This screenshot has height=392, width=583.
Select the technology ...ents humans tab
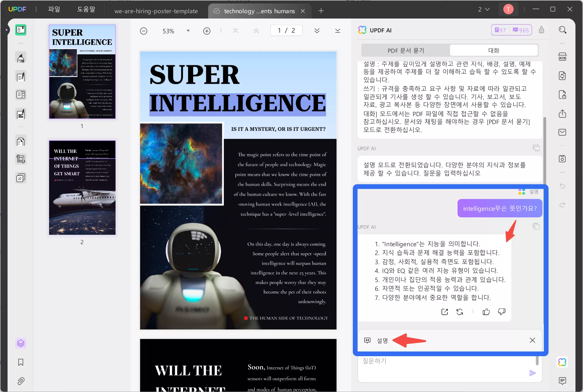click(x=259, y=11)
